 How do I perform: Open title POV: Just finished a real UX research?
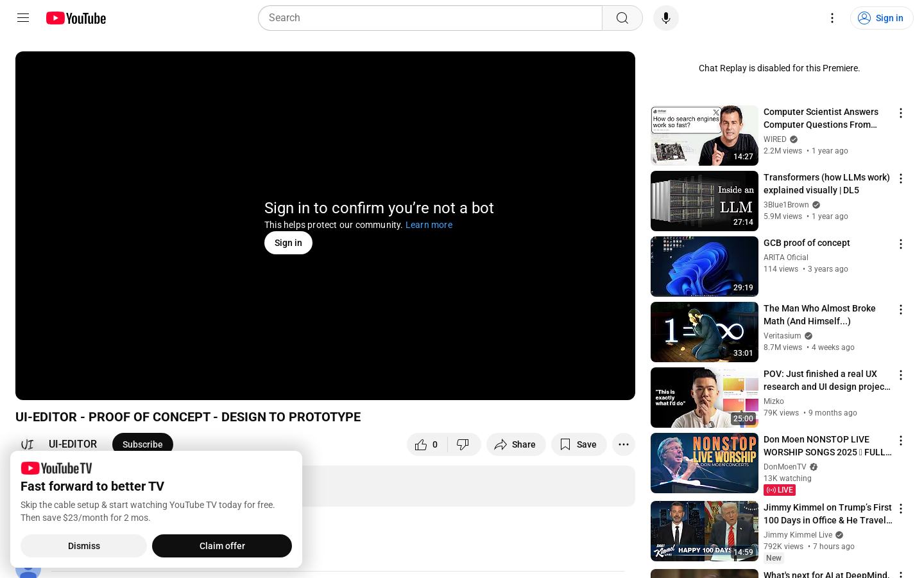click(827, 380)
